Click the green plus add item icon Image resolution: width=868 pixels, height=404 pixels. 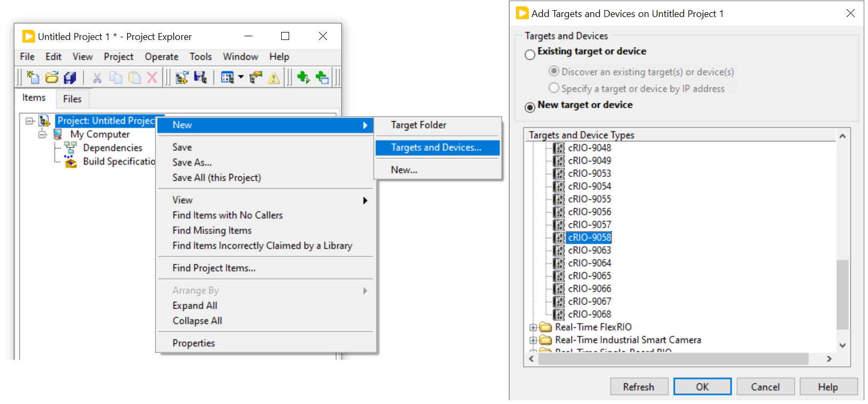(304, 77)
